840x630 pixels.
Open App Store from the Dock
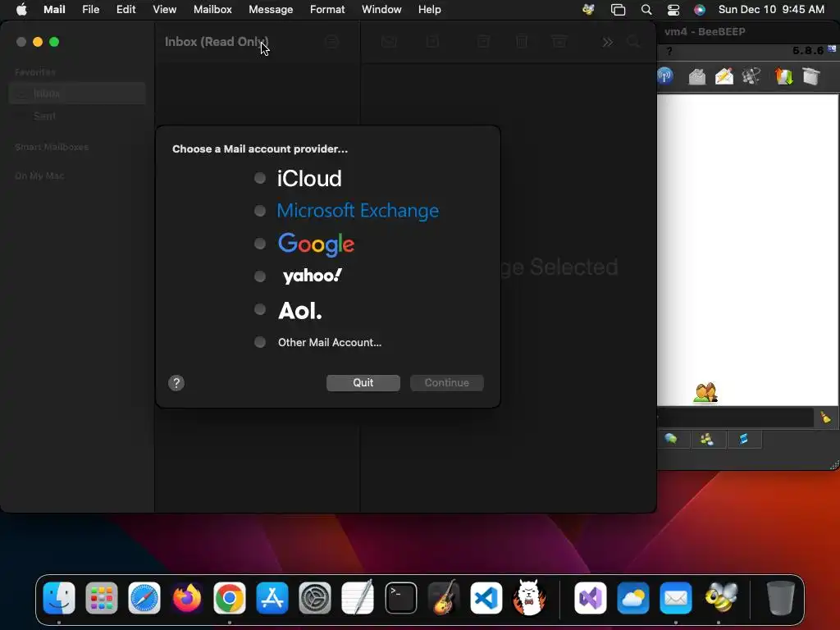[x=272, y=598]
